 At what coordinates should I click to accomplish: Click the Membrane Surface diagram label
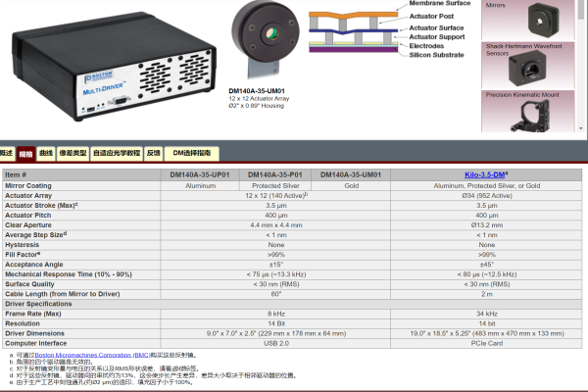439,3
